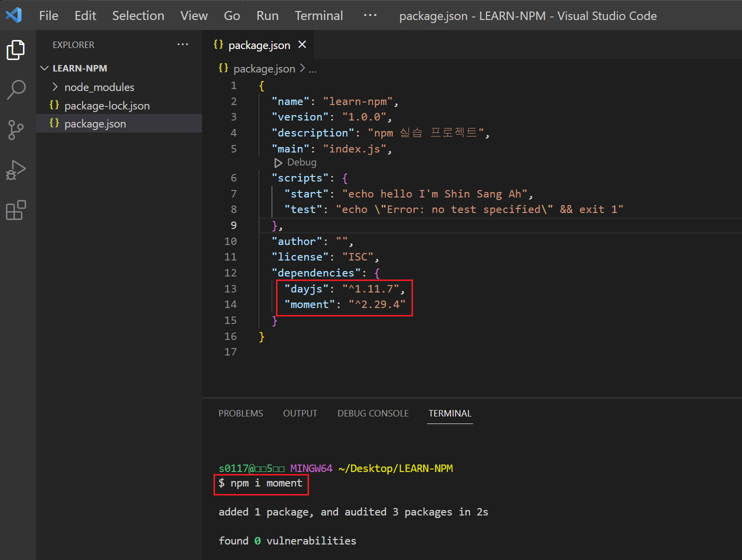742x560 pixels.
Task: Click package.json in the breadcrumb
Action: tap(264, 68)
